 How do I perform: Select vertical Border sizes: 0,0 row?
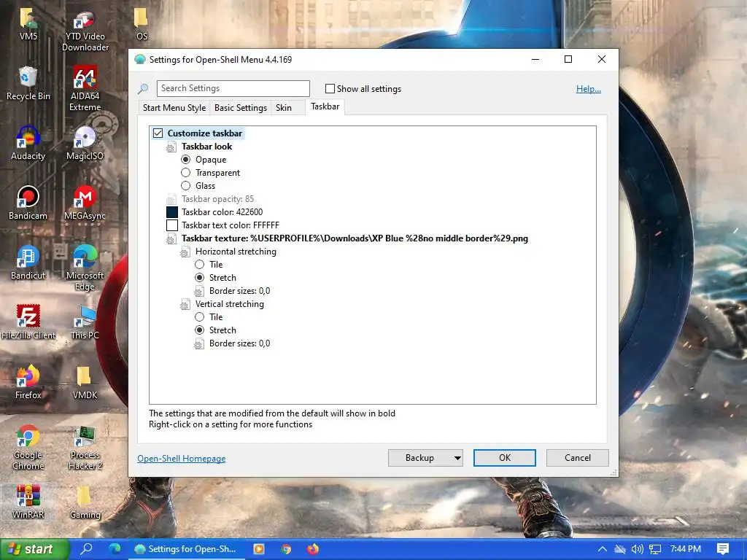233,343
